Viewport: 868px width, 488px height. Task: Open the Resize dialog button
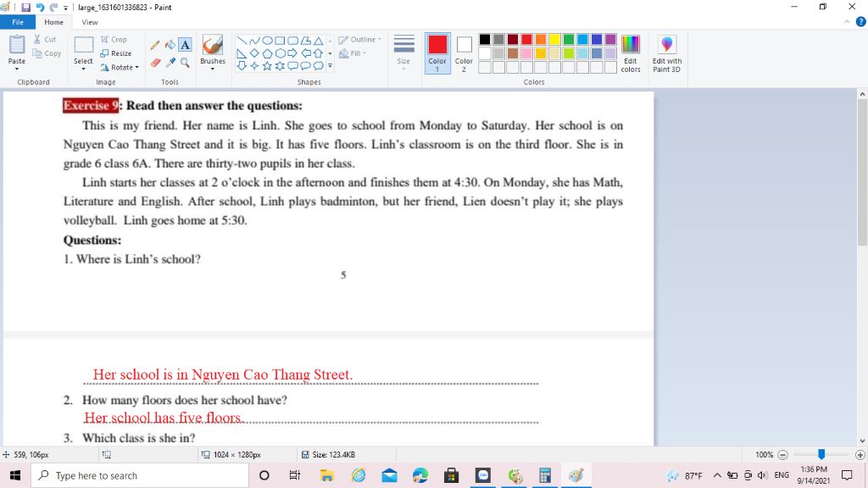[115, 53]
